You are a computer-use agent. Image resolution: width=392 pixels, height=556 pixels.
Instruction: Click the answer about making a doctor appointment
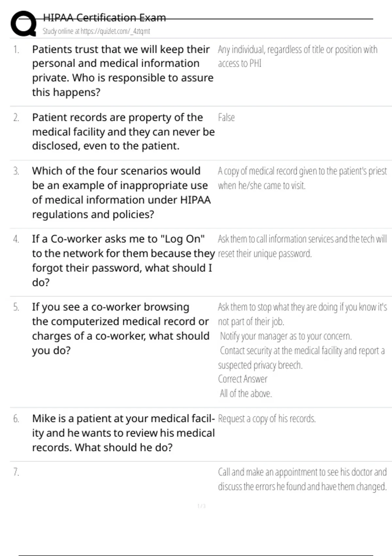pyautogui.click(x=302, y=479)
